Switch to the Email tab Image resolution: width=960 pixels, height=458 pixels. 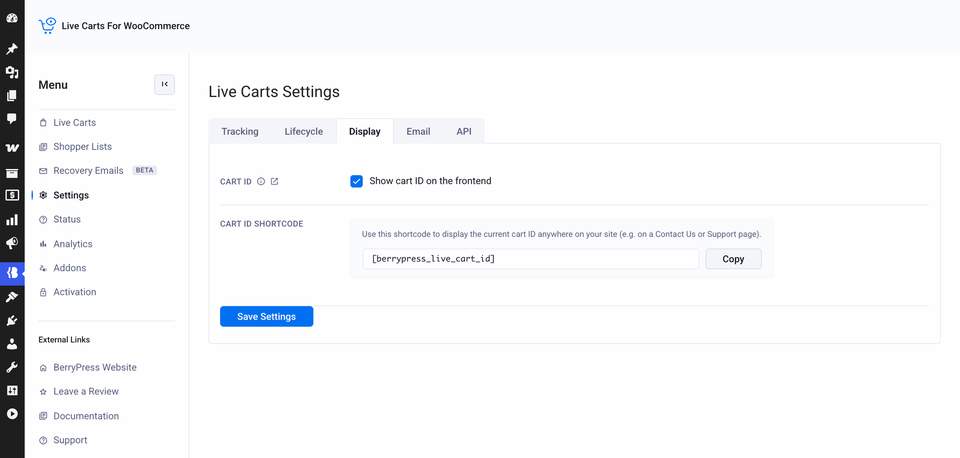click(418, 132)
